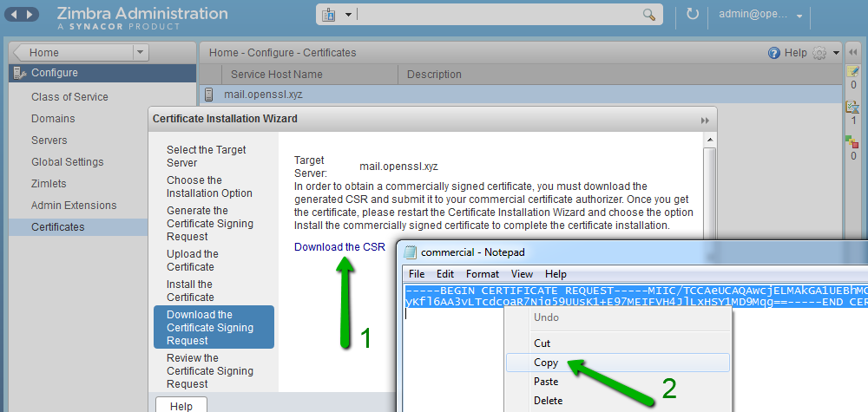Viewport: 868px width, 412px height.
Task: Expand the admin account dropdown menu
Action: [799, 16]
